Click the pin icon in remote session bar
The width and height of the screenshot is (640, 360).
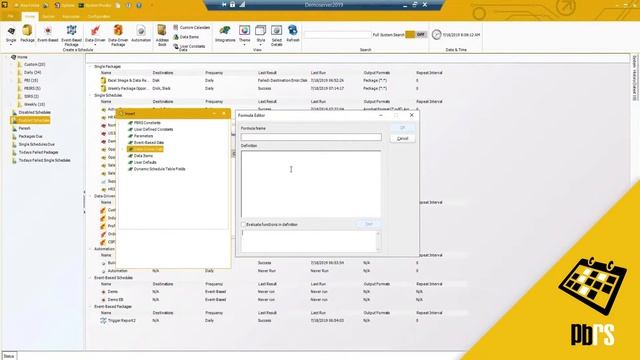[224, 4]
